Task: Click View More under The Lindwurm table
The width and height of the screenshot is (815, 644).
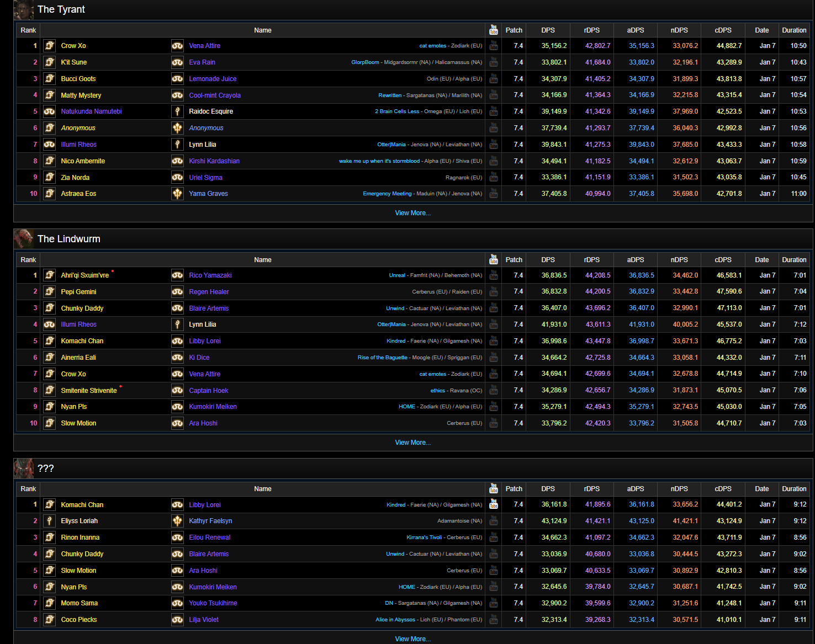Action: [413, 443]
